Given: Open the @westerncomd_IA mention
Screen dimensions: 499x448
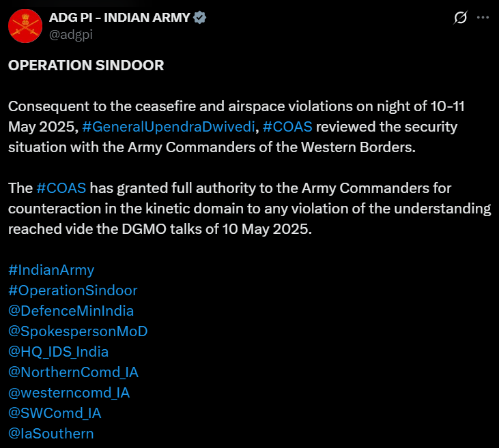Looking at the screenshot, I should click(x=68, y=393).
